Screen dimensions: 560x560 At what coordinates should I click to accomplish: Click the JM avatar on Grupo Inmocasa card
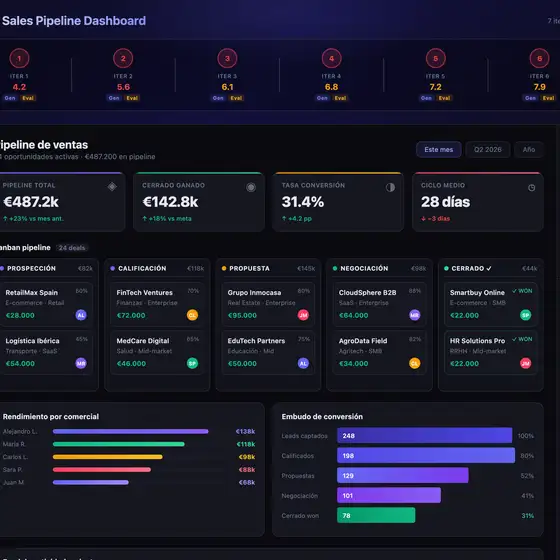coord(303,315)
